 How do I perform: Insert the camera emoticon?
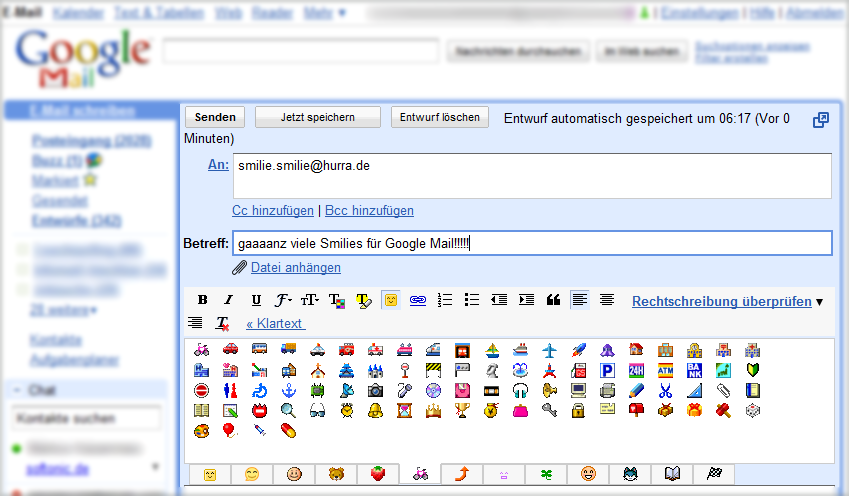click(x=375, y=390)
